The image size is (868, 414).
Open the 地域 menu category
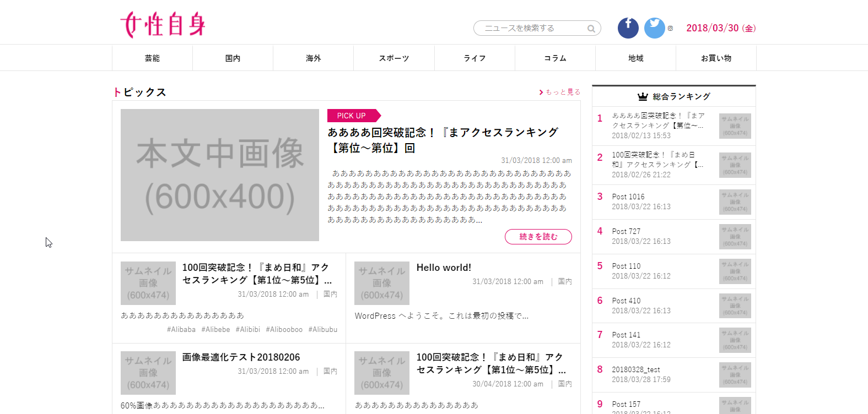click(x=635, y=58)
